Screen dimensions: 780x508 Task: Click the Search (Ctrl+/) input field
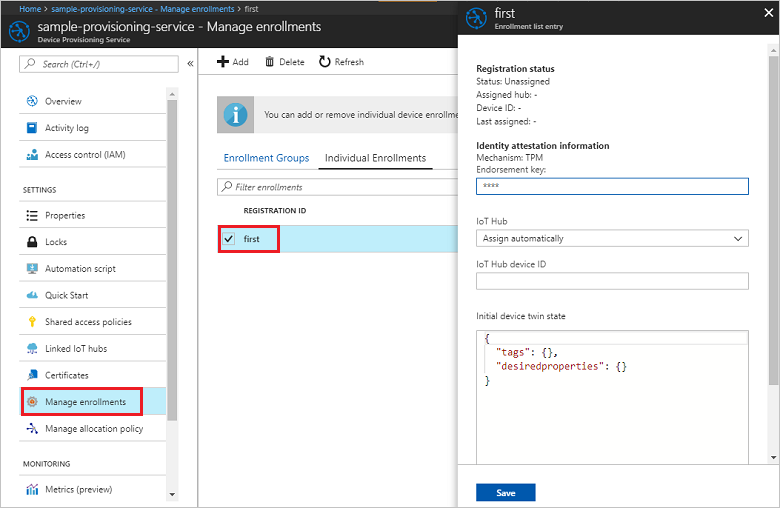coord(98,64)
